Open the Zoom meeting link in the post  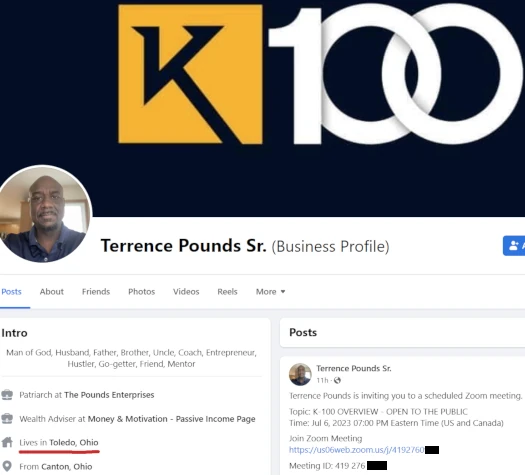[x=357, y=450]
